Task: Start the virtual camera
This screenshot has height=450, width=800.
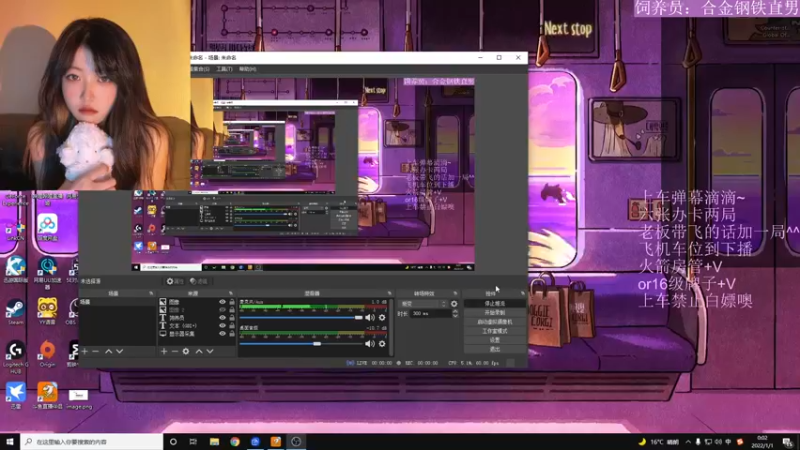Action: pos(495,322)
